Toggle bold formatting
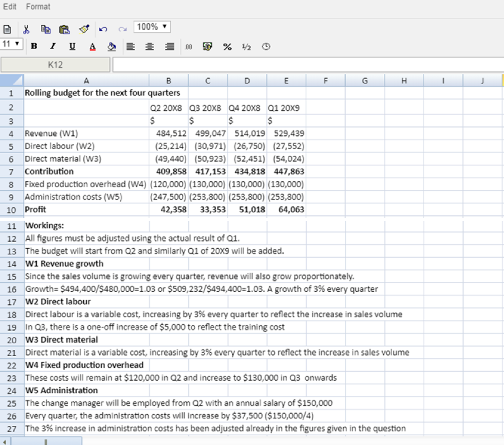The height and width of the screenshot is (445, 504). click(x=34, y=47)
